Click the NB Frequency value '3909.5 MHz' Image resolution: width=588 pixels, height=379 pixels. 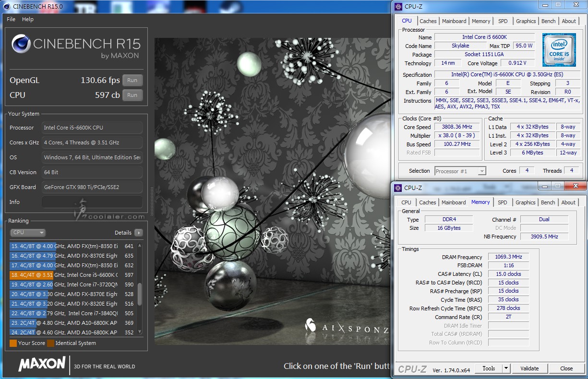click(x=544, y=237)
